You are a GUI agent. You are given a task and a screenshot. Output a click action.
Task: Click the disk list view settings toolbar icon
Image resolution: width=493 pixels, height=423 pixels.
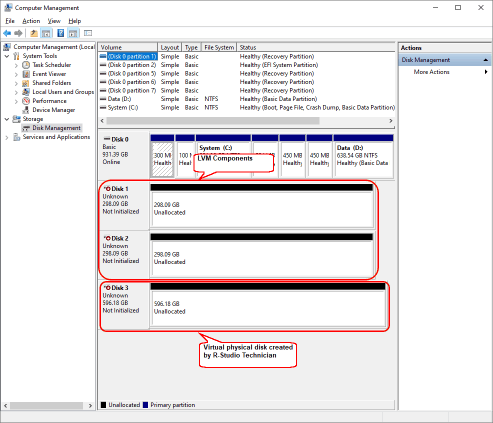tap(88, 33)
